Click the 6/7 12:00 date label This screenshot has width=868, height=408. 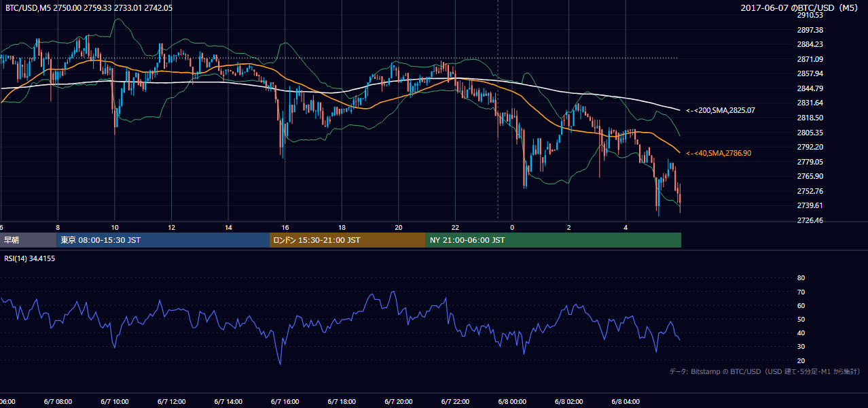170,402
